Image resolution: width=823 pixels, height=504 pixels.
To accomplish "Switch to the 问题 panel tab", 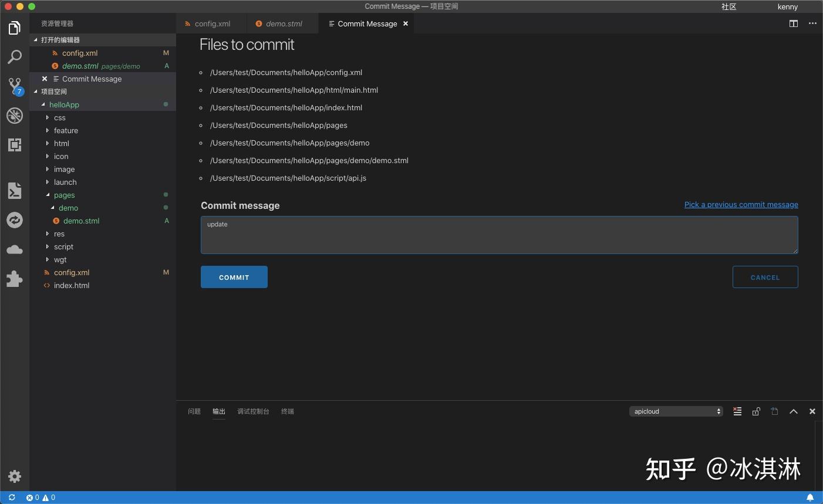I will pos(194,411).
